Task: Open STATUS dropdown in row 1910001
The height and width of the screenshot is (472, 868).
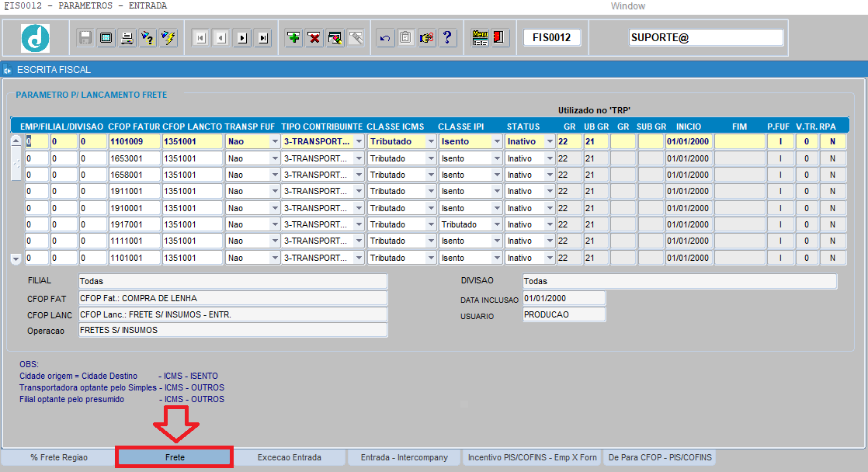Action: point(550,208)
